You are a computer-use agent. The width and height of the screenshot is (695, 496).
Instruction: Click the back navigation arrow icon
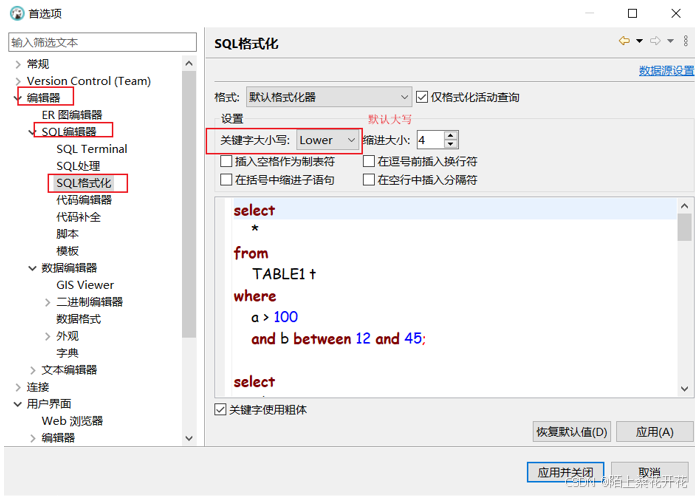point(624,41)
